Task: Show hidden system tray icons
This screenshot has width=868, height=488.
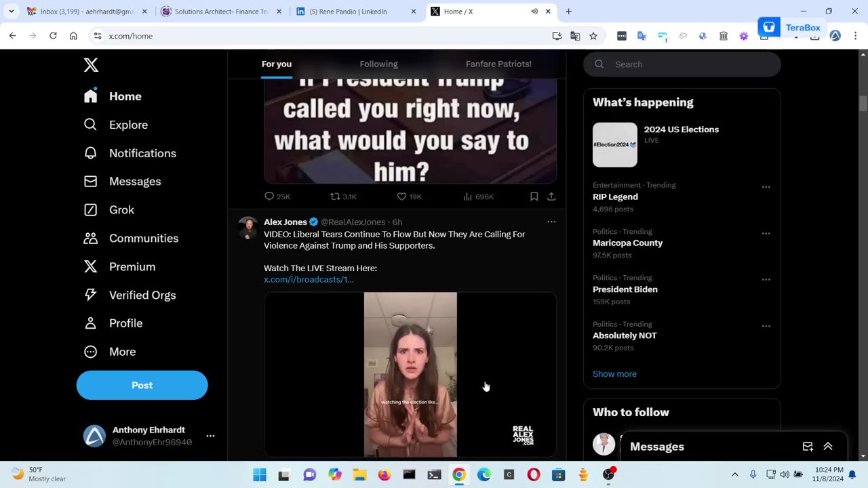Action: 734,474
